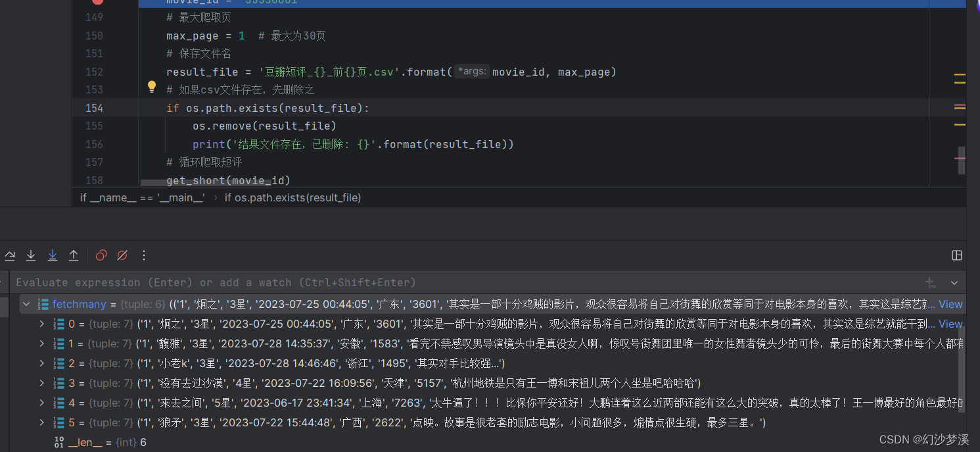
Task: Click the Step Into debugger icon
Action: pyautogui.click(x=31, y=255)
